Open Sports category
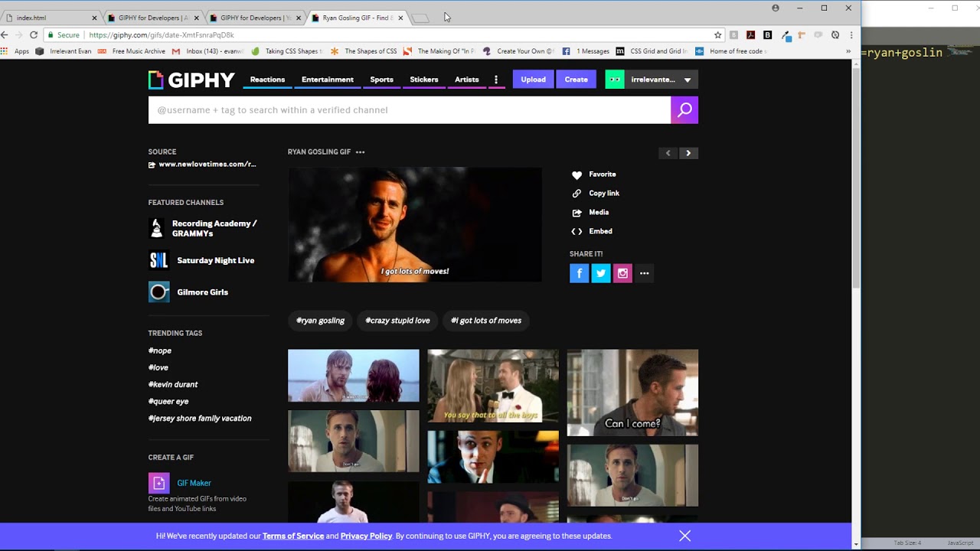The width and height of the screenshot is (980, 551). [x=381, y=80]
